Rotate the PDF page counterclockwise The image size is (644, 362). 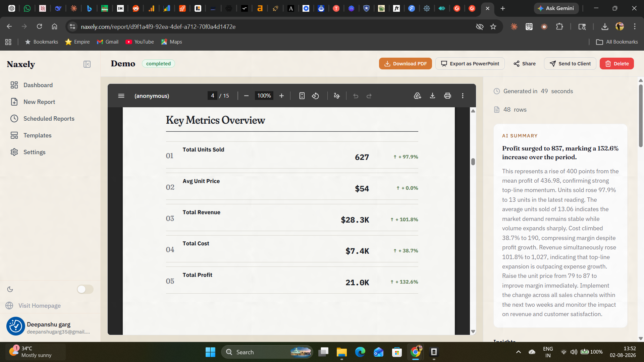(315, 96)
